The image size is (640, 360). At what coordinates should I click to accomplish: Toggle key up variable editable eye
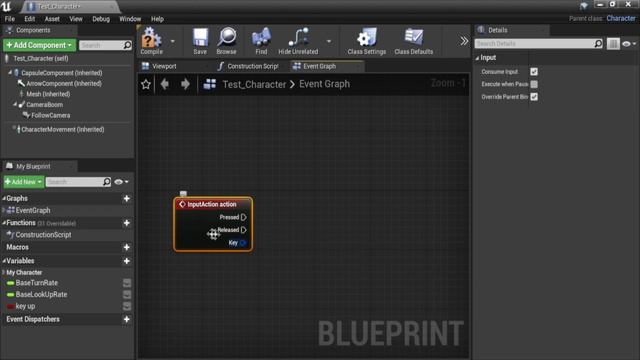127,306
